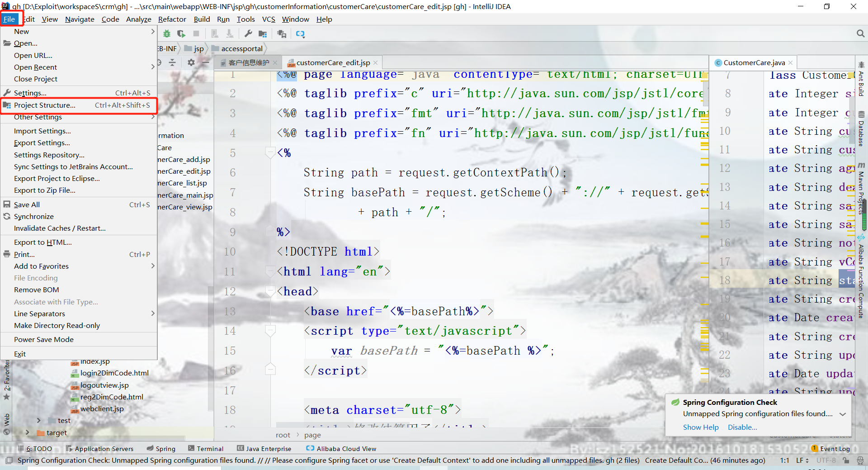868x470 pixels.
Task: Select Invalidate Caches / Restart...
Action: 79,228
